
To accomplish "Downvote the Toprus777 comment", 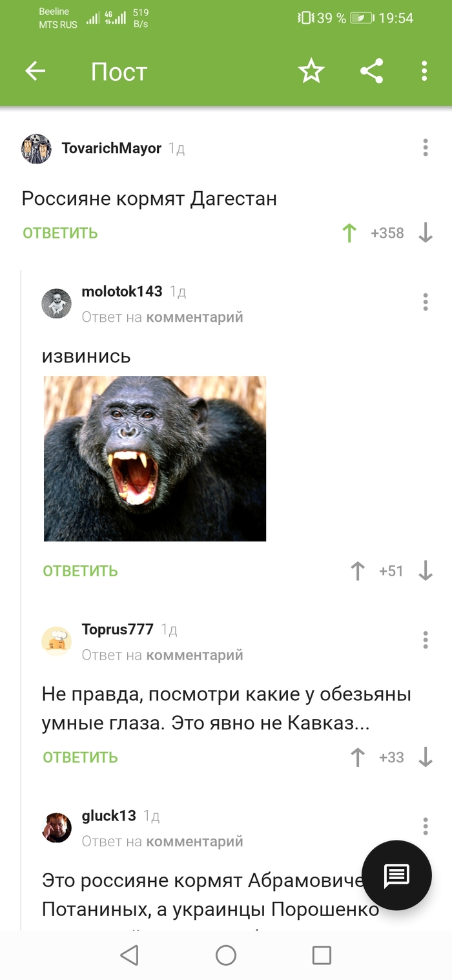I will [x=425, y=757].
